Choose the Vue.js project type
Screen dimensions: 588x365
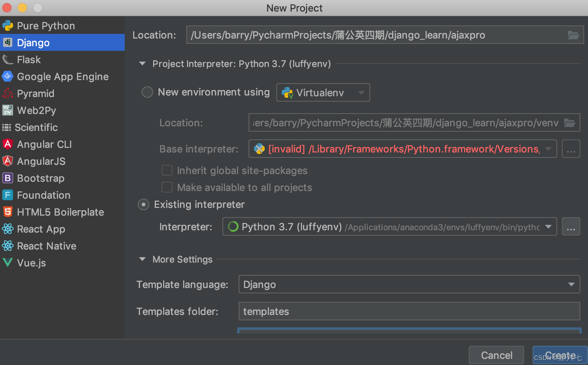tap(62, 263)
